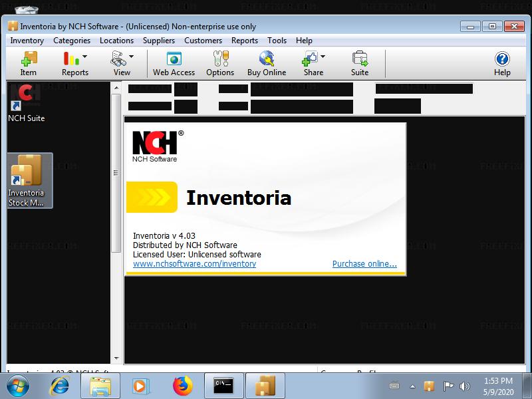Image resolution: width=532 pixels, height=399 pixels.
Task: Open Web Access in the toolbar
Action: 174,63
